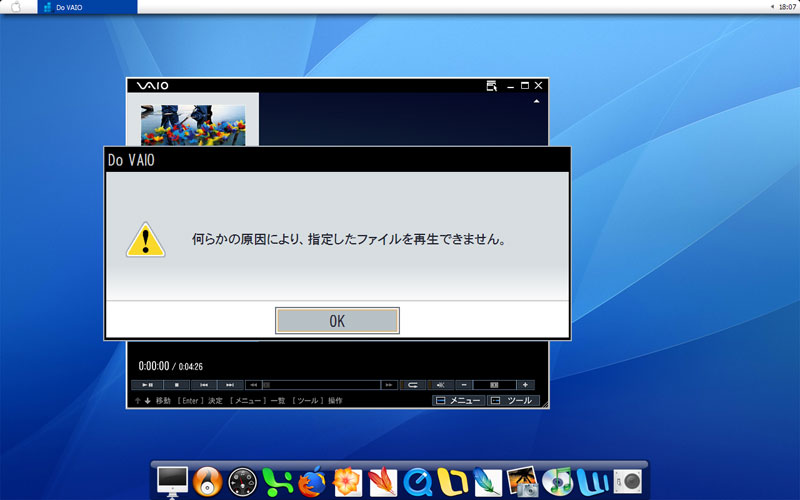Viewport: 800px width, 500px height.
Task: Launch QuickTime from the dock
Action: pyautogui.click(x=418, y=482)
